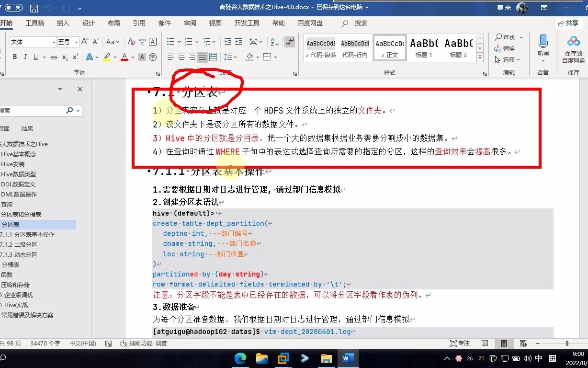This screenshot has width=588, height=368.
Task: Decrease paragraph indent
Action: 227,42
